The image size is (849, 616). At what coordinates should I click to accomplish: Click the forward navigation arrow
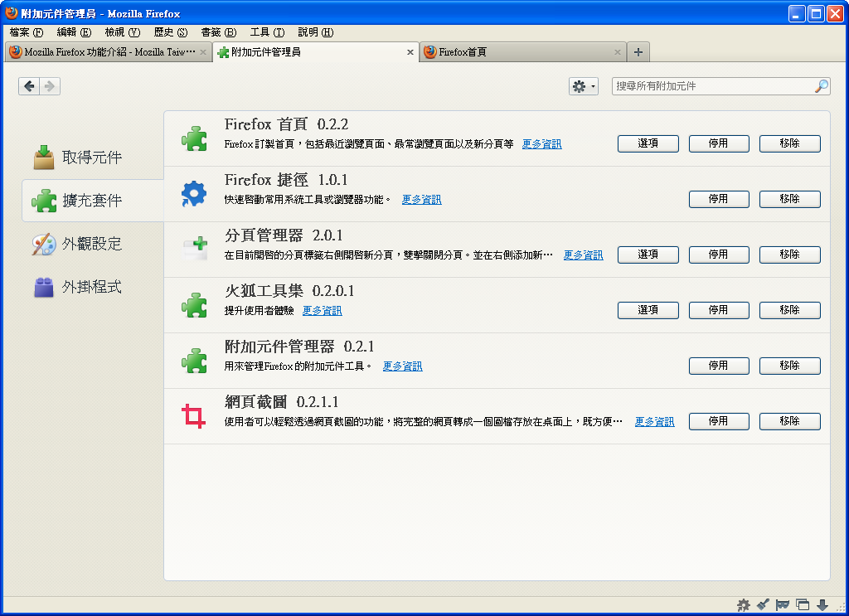50,86
